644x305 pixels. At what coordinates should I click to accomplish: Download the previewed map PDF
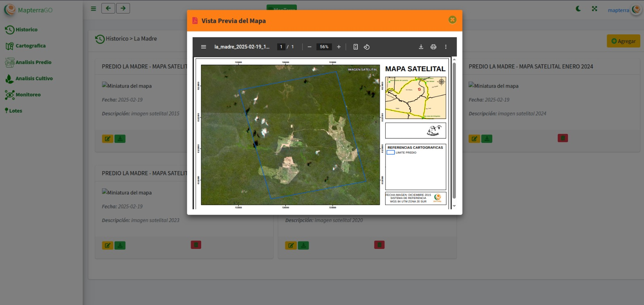(x=421, y=47)
